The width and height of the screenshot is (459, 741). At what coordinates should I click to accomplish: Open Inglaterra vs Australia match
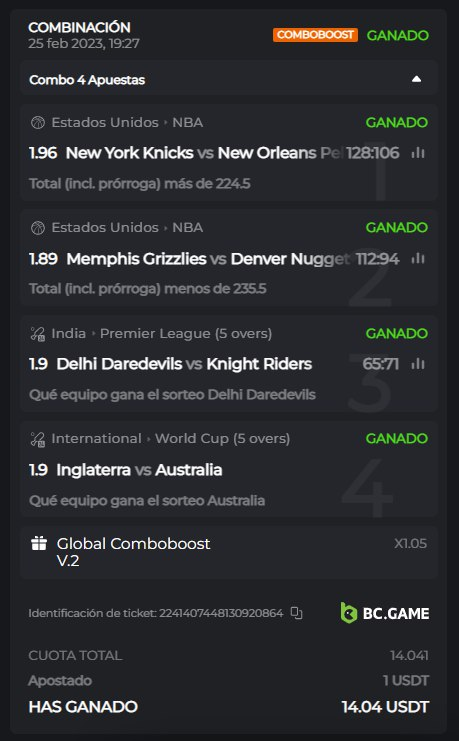(x=139, y=470)
